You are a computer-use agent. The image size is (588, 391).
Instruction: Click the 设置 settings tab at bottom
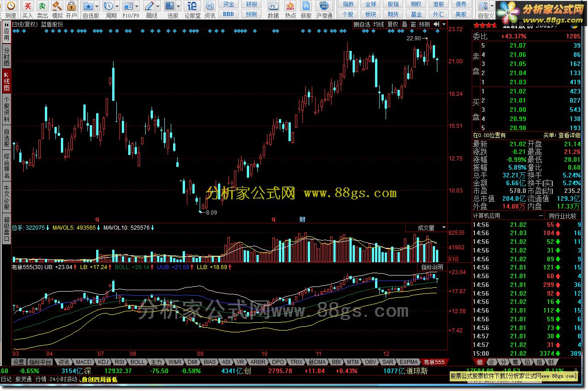18,362
